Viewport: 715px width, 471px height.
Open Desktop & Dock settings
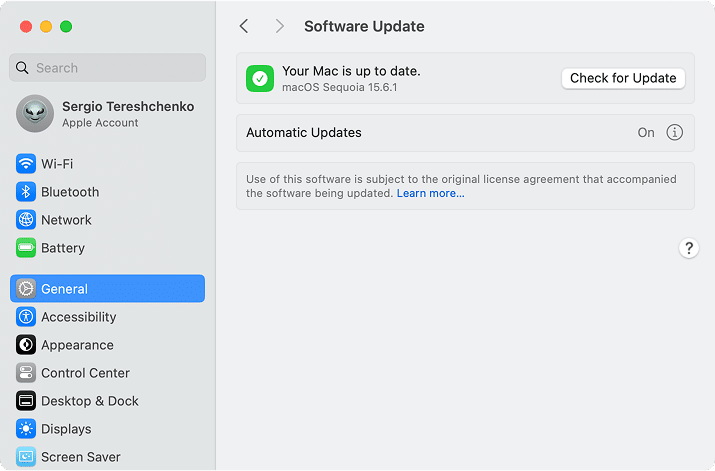pyautogui.click(x=89, y=401)
